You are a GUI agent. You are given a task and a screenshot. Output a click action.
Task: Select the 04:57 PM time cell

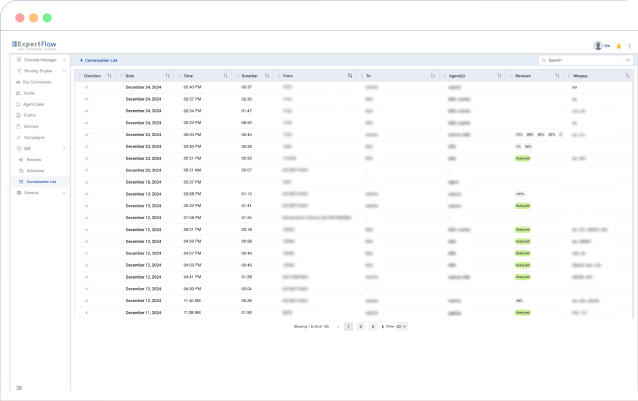192,253
